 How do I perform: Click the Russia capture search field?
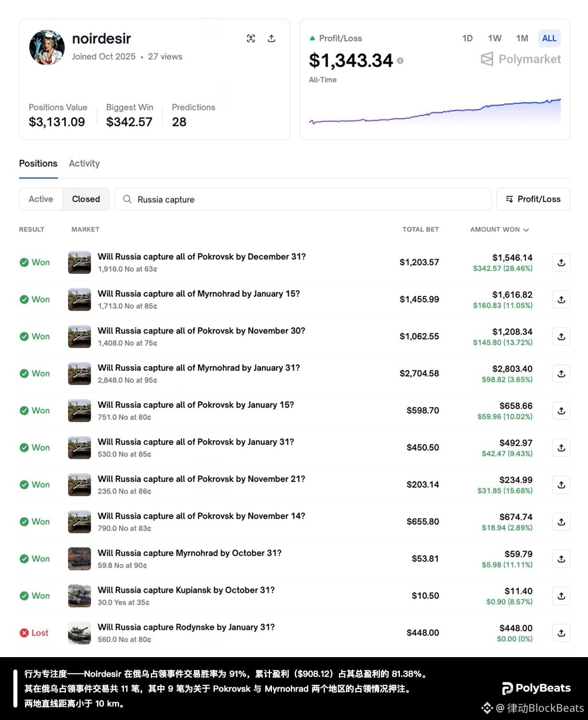point(303,199)
